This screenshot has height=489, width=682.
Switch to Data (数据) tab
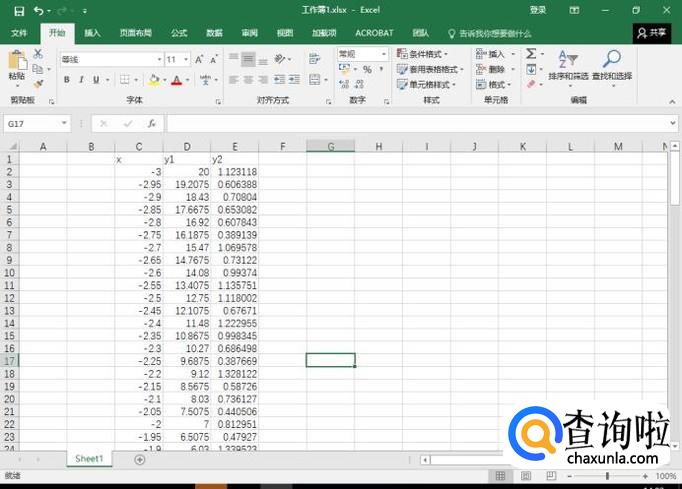[214, 33]
